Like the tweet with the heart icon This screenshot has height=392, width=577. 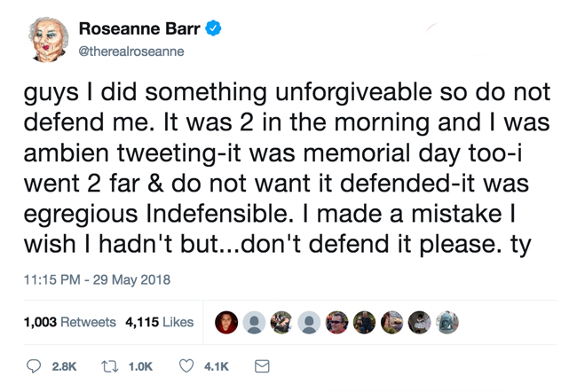(186, 365)
